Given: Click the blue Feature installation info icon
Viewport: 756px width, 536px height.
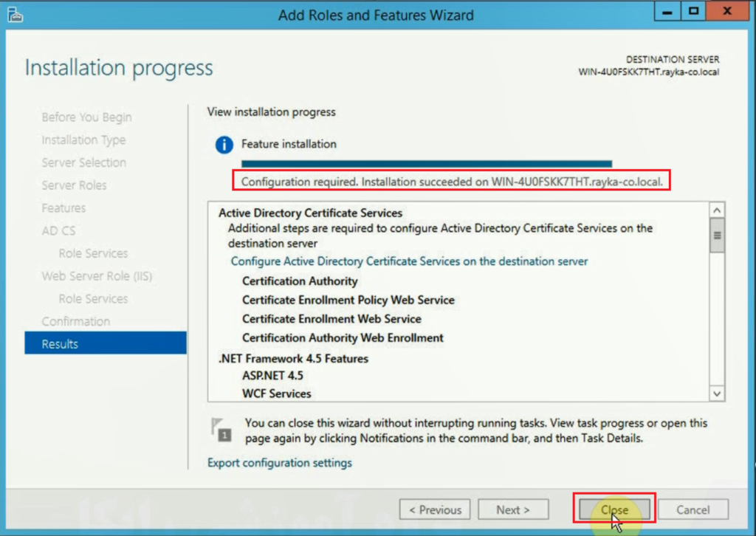Looking at the screenshot, I should click(x=224, y=145).
